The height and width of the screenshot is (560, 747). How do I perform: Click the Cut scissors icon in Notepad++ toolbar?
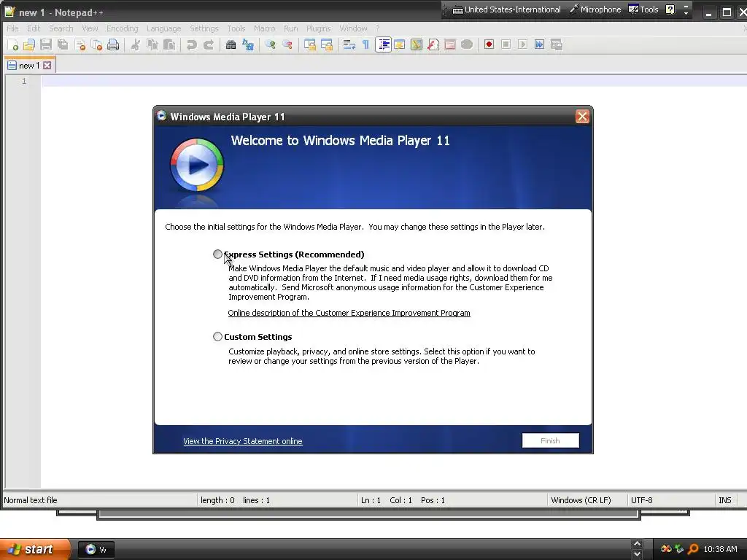(135, 44)
